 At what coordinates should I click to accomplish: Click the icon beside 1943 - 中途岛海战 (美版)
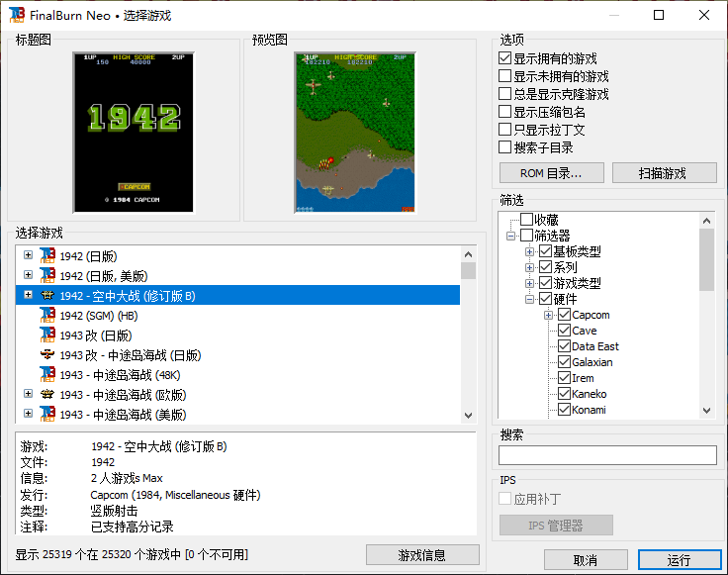tap(47, 414)
